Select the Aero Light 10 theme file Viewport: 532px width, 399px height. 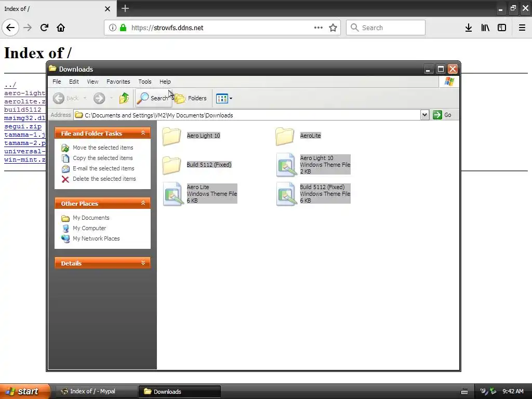point(313,165)
